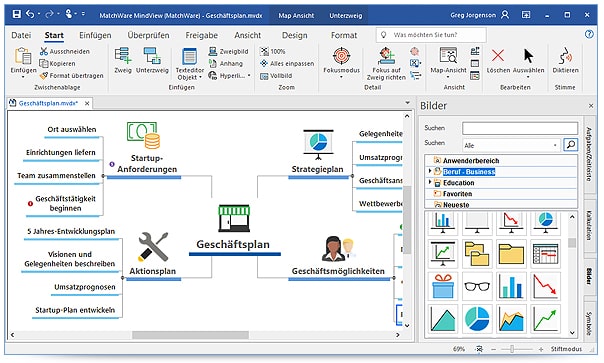
Task: Select the Umsatzprognosen sub-branch
Action: pyautogui.click(x=85, y=287)
